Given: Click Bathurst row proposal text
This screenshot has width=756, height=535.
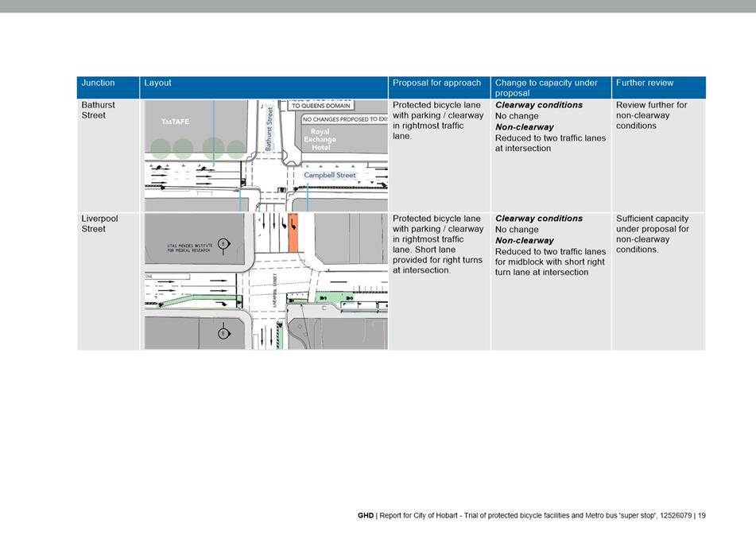Looking at the screenshot, I should coord(438,121).
